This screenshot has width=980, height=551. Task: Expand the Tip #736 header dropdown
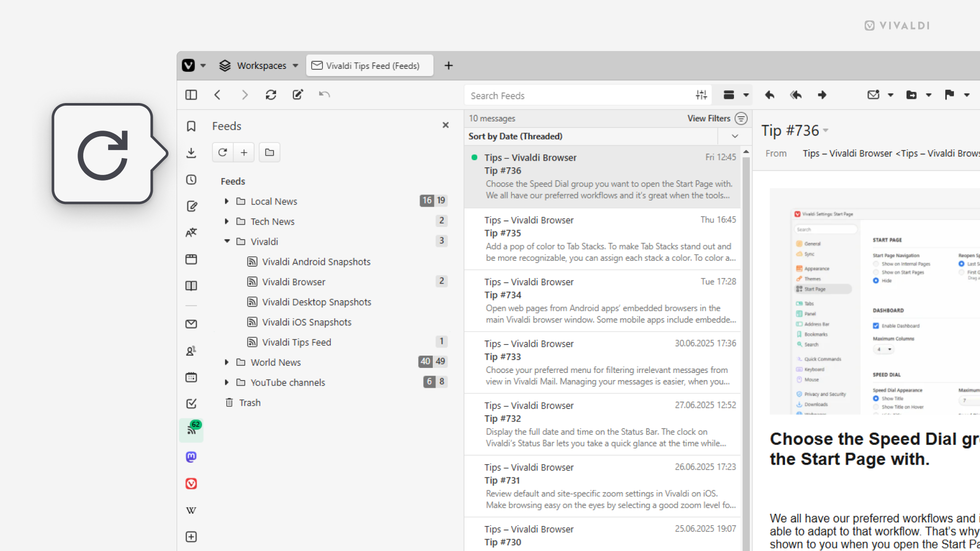coord(826,131)
